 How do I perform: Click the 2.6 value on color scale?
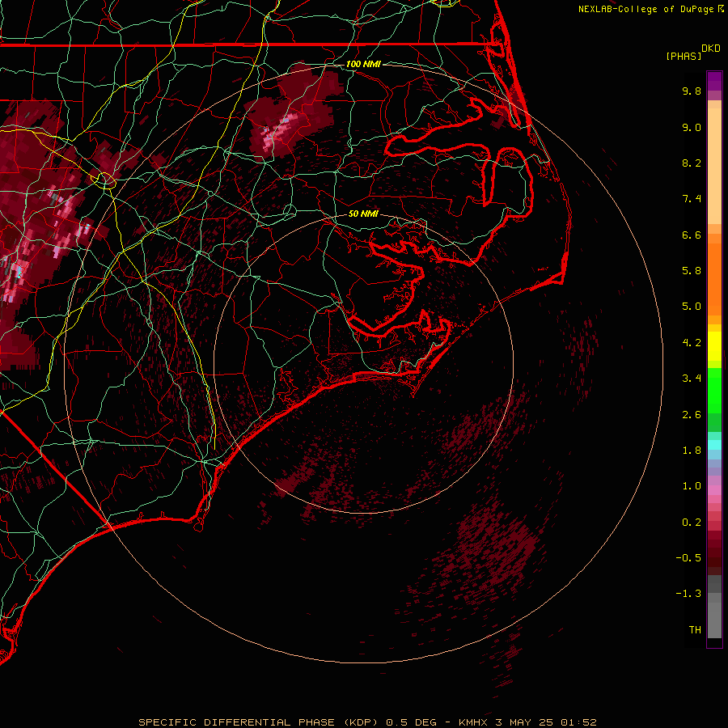[x=692, y=415]
